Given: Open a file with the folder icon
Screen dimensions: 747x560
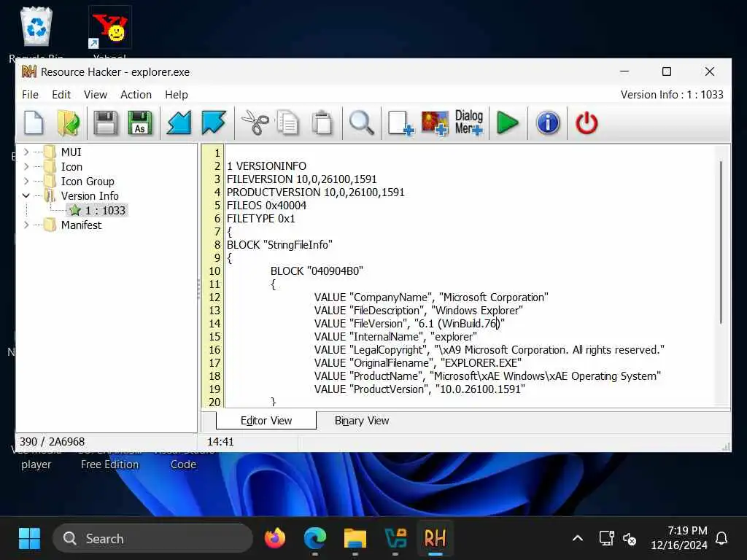Looking at the screenshot, I should [69, 122].
